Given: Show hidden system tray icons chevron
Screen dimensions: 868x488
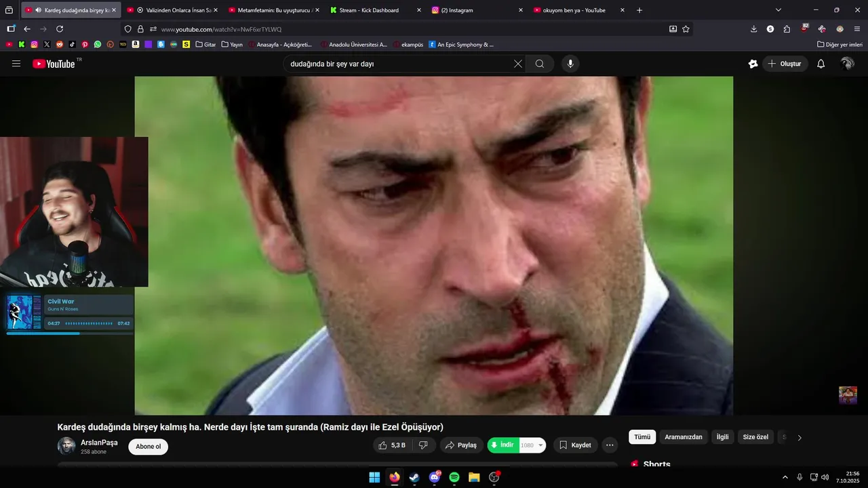Looking at the screenshot, I should [x=785, y=477].
